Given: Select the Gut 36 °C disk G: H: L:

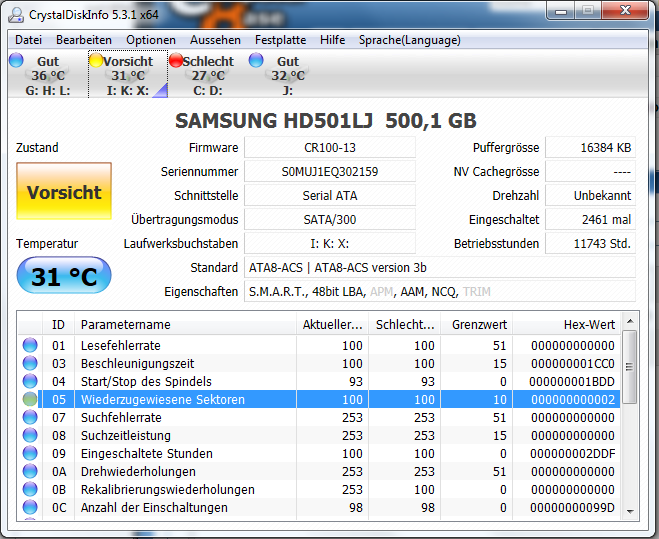Looking at the screenshot, I should coord(47,75).
